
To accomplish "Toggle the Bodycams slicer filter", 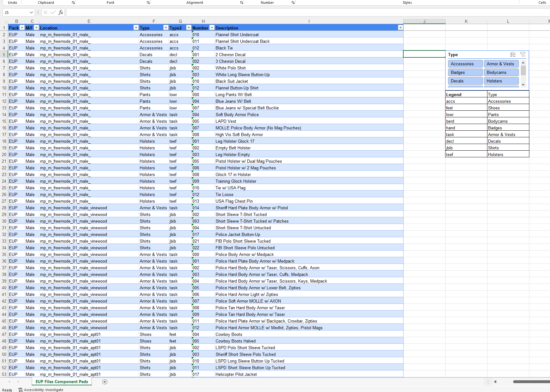I will click(501, 72).
